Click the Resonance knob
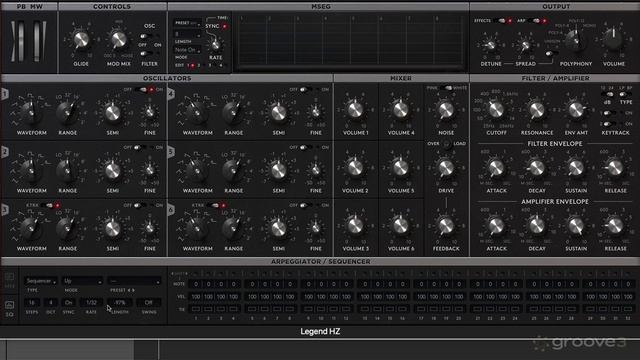 (536, 109)
